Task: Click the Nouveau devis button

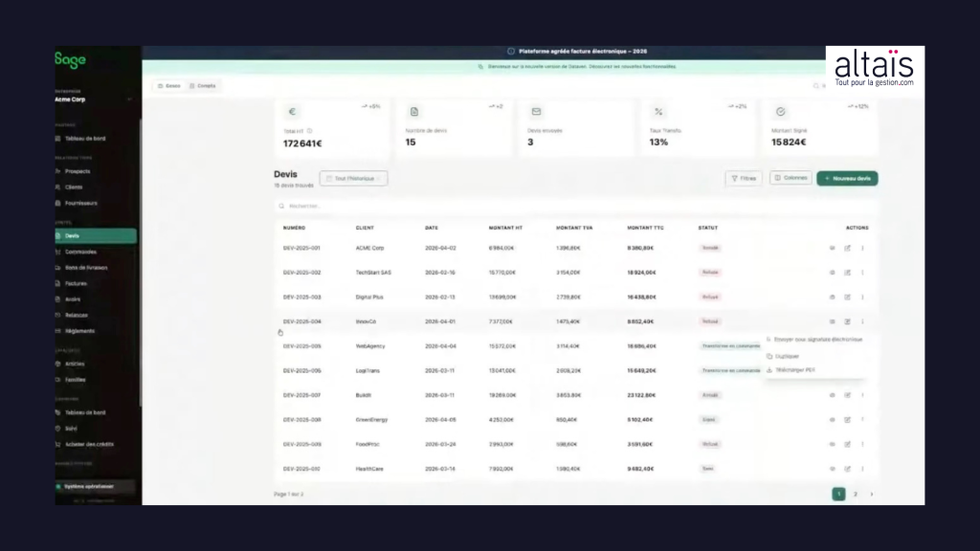Action: click(x=847, y=179)
